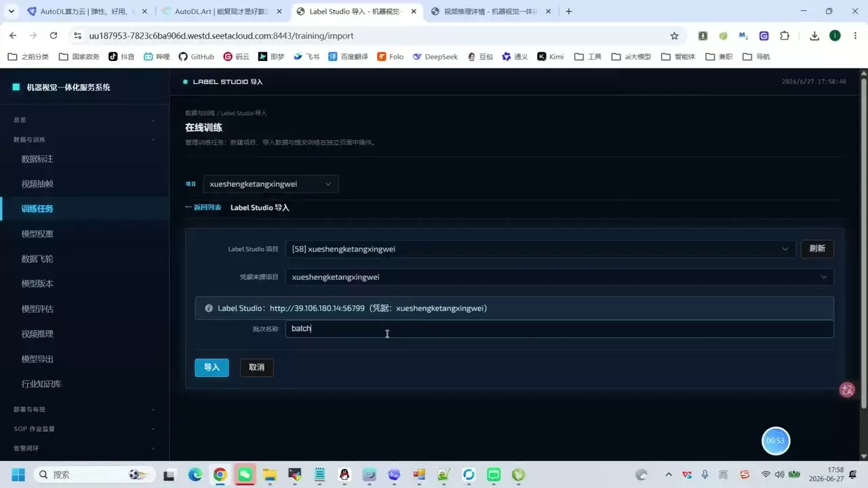868x488 pixels.
Task: Expand the 部署与布控 sidebar section
Action: [85, 409]
